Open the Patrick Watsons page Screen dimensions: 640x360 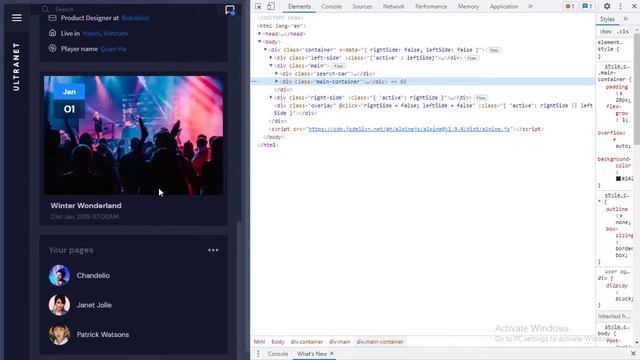[x=102, y=334]
